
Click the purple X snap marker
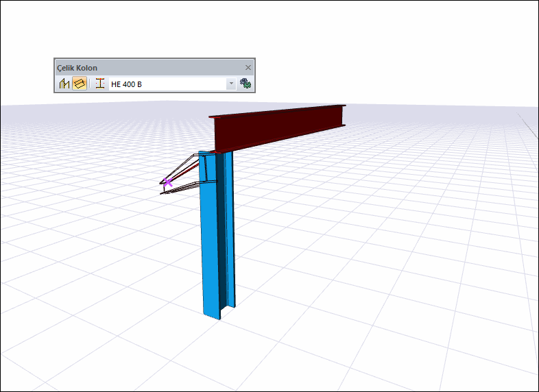pyautogui.click(x=168, y=182)
